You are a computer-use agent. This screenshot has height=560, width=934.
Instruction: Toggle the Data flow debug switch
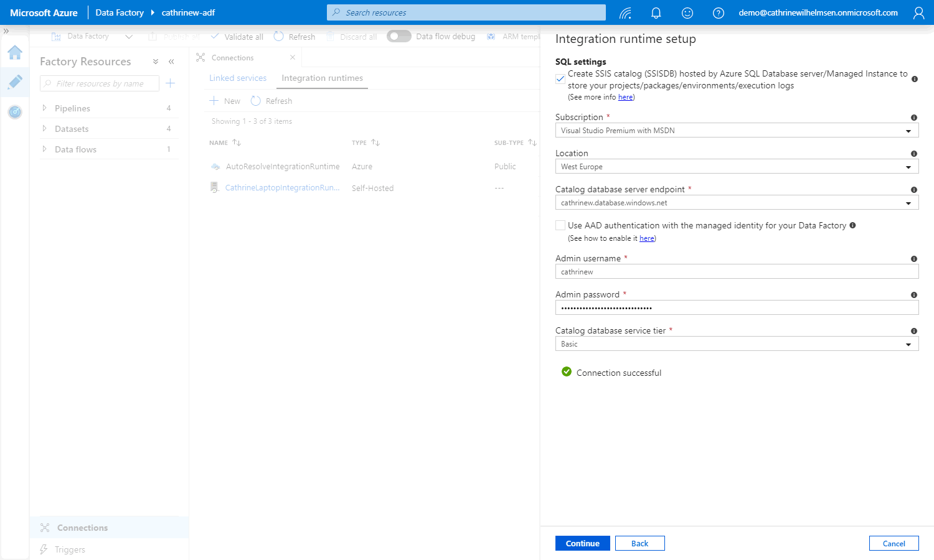(x=399, y=36)
